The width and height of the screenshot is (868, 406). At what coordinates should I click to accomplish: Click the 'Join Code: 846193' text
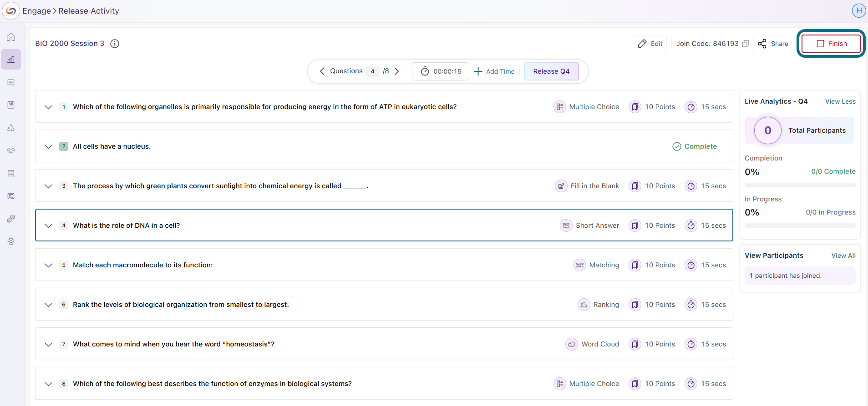(x=707, y=44)
